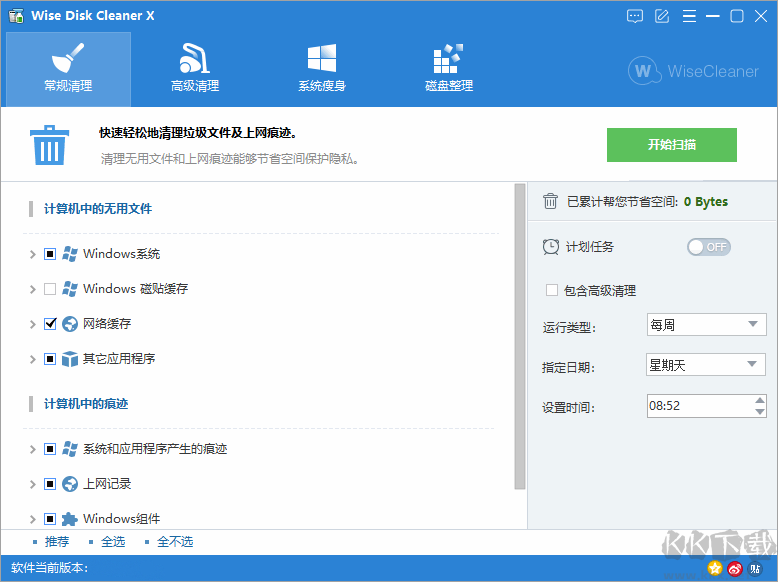
Task: Switch to the 高级清理 tab
Action: click(x=195, y=68)
